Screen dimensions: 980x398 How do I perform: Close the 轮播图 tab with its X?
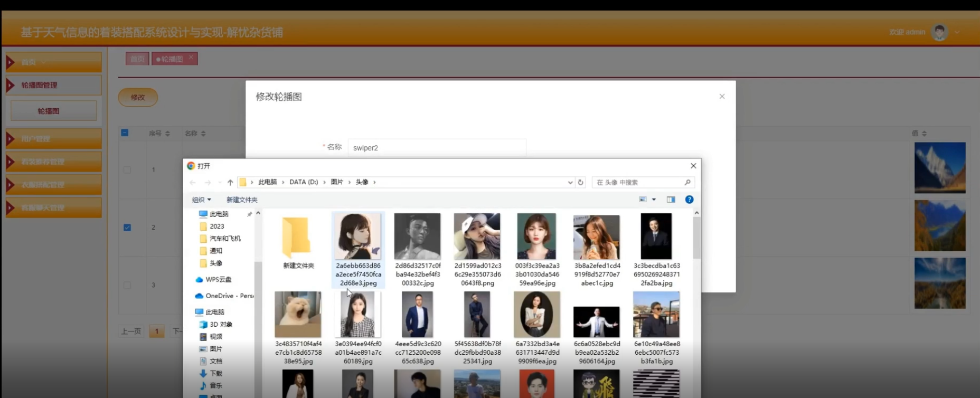tap(191, 57)
